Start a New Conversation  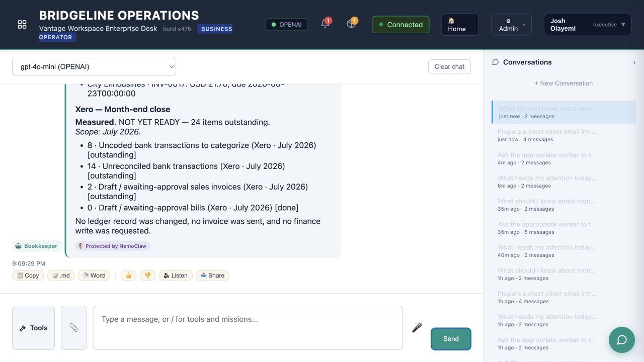point(563,83)
